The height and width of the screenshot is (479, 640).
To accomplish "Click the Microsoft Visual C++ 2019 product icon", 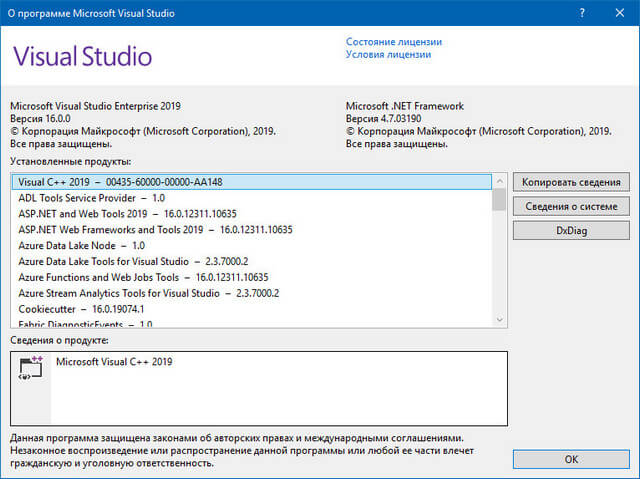I will pos(29,370).
